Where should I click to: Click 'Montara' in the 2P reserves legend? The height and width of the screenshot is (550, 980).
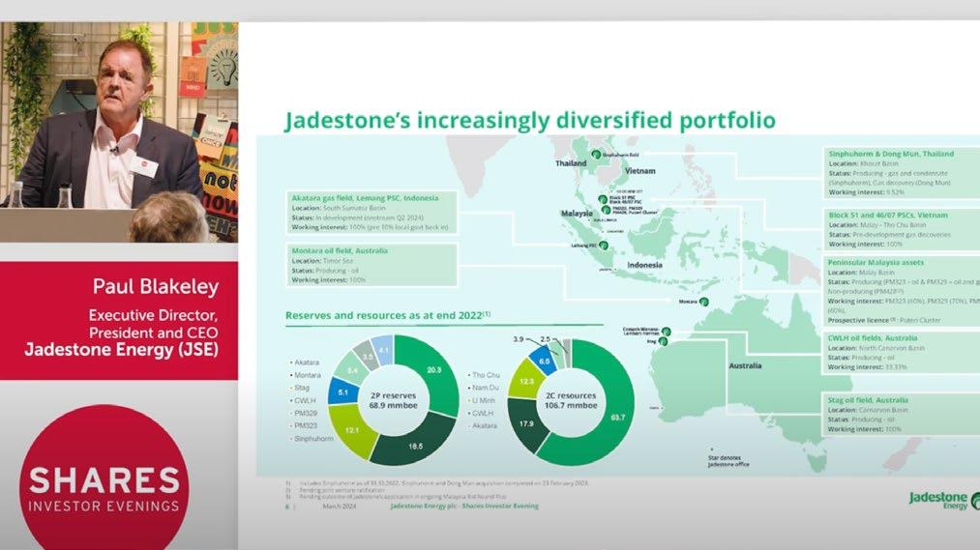coord(308,375)
